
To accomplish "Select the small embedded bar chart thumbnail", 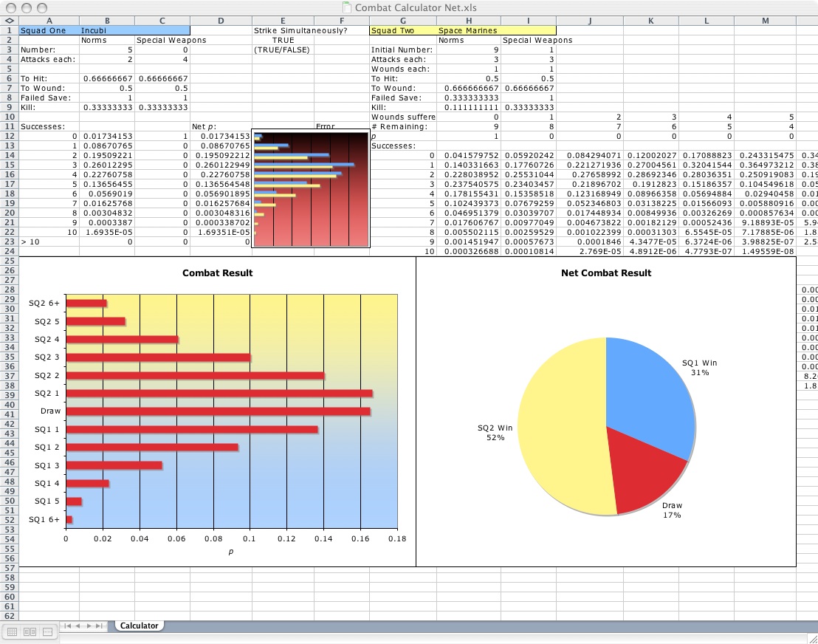I will pos(311,188).
